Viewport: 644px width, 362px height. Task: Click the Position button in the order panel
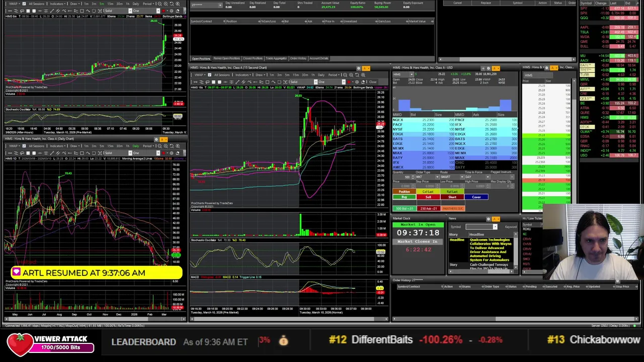pyautogui.click(x=404, y=192)
